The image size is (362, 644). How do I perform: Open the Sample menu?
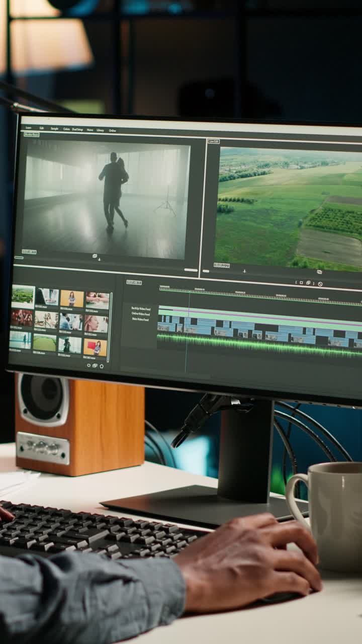click(x=54, y=129)
